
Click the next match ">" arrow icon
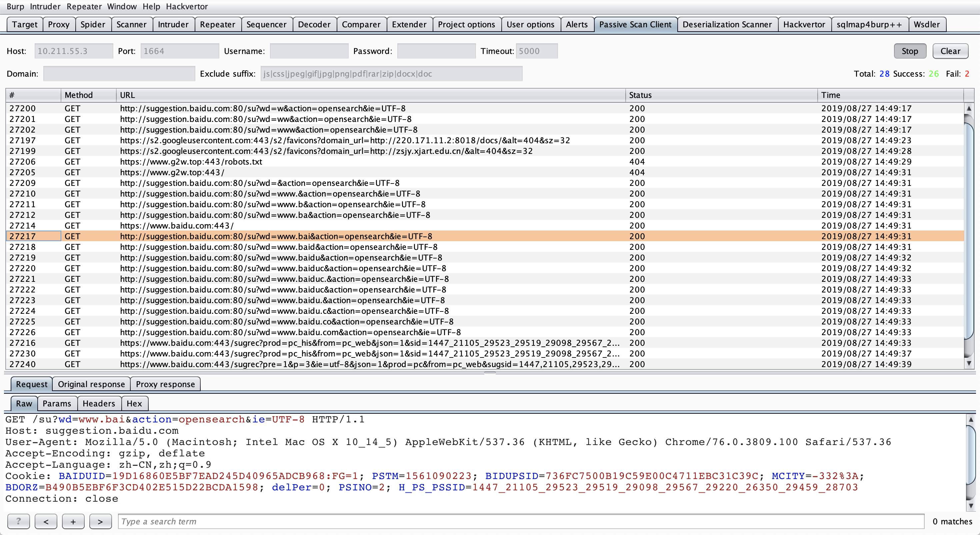(x=100, y=521)
